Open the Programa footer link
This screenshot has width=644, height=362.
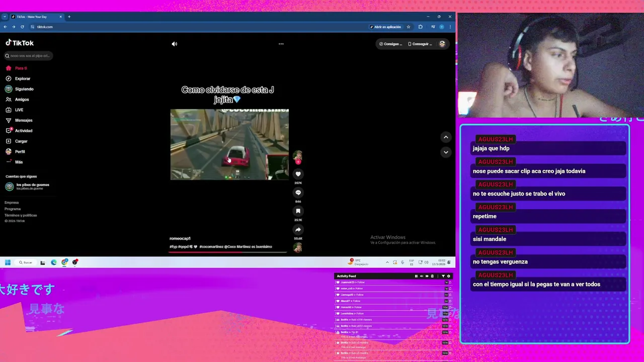13,209
